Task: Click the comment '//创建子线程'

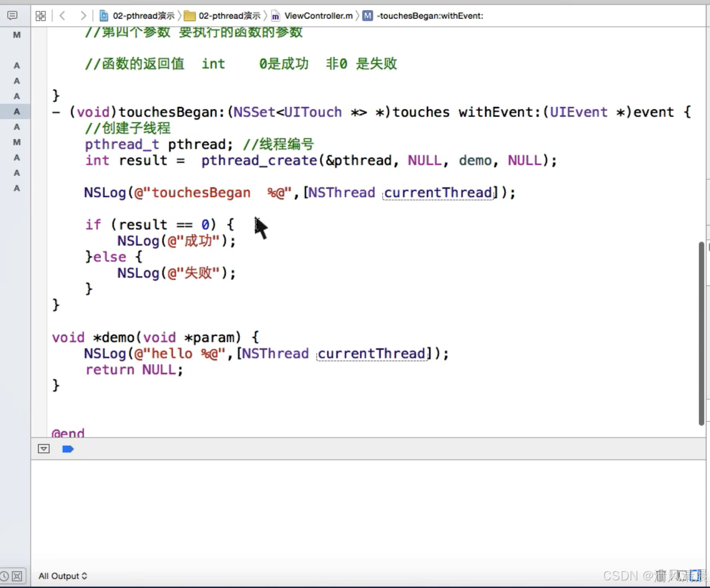Action: [x=128, y=128]
